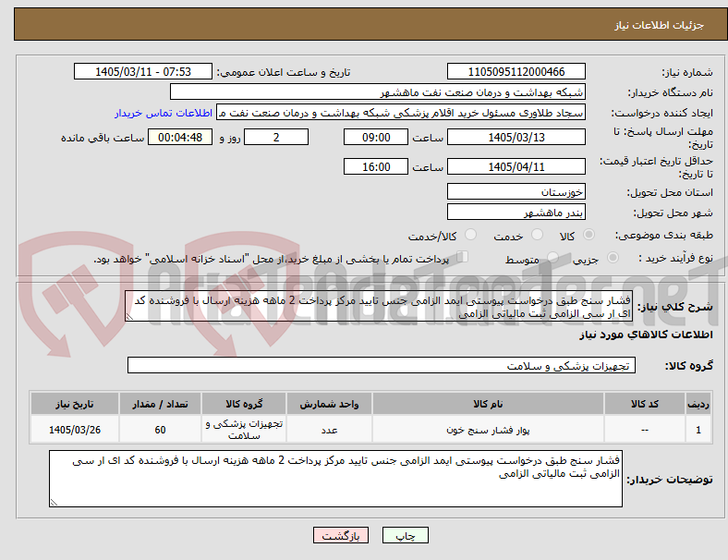
Task: Click the اطلاعات کالاهای مورد نیاز heading
Action: click(x=646, y=335)
